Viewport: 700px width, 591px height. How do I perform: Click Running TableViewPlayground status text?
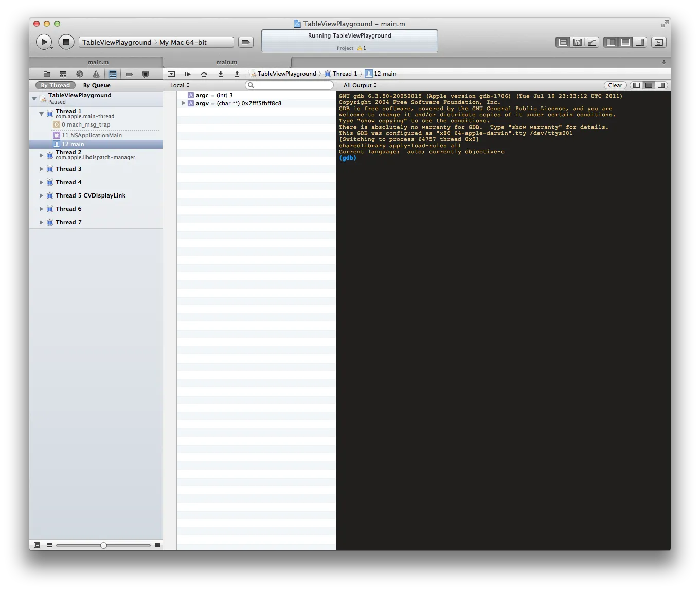point(350,35)
